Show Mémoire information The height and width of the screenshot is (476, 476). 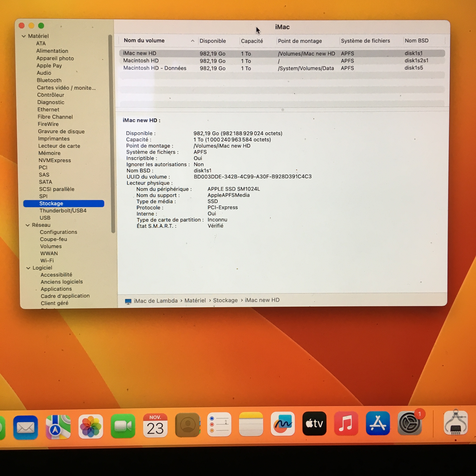pyautogui.click(x=50, y=153)
